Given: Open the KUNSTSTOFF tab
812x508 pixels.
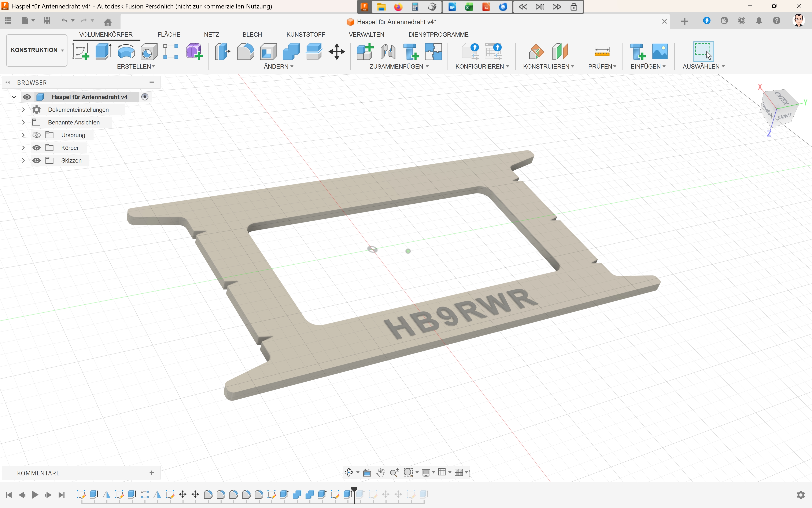Looking at the screenshot, I should (306, 35).
